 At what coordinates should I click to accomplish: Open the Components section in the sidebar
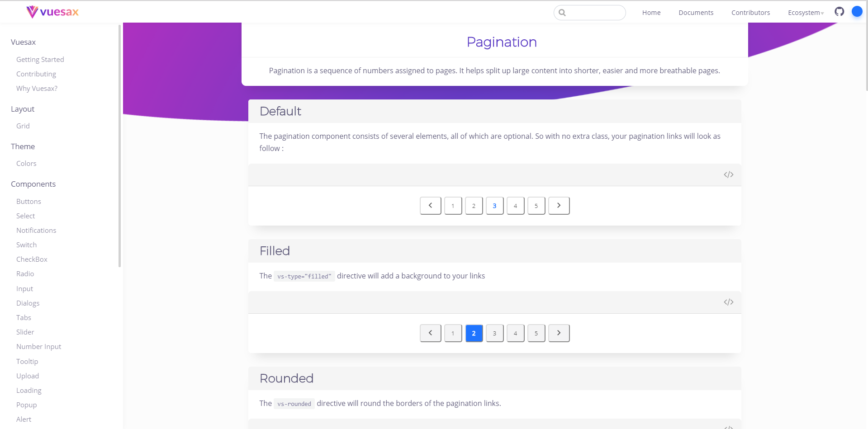(33, 184)
